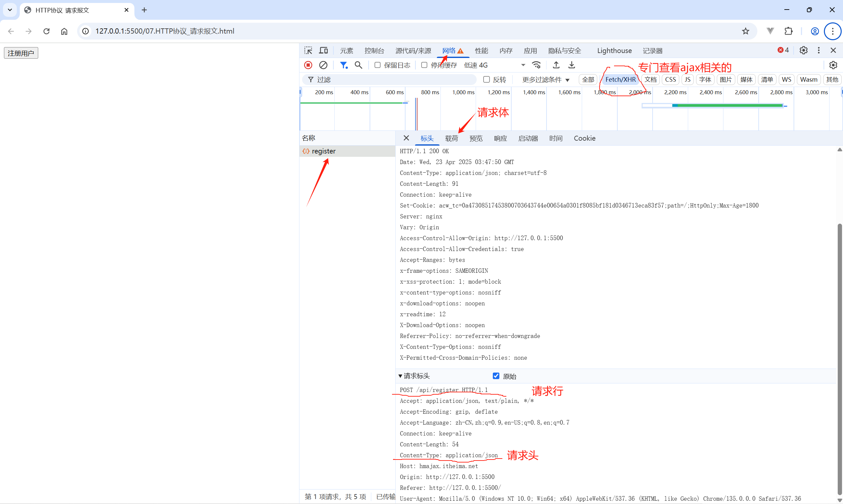Switch to the 响应 tab
The image size is (843, 504).
pyautogui.click(x=500, y=138)
